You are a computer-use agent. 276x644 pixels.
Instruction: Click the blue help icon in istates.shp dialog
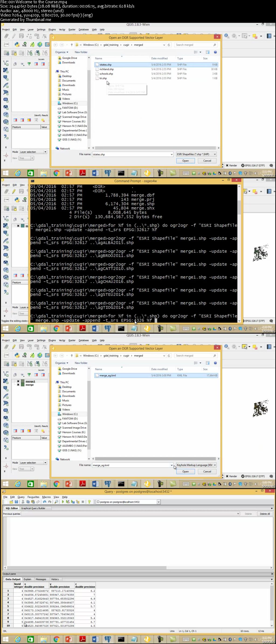point(215,52)
